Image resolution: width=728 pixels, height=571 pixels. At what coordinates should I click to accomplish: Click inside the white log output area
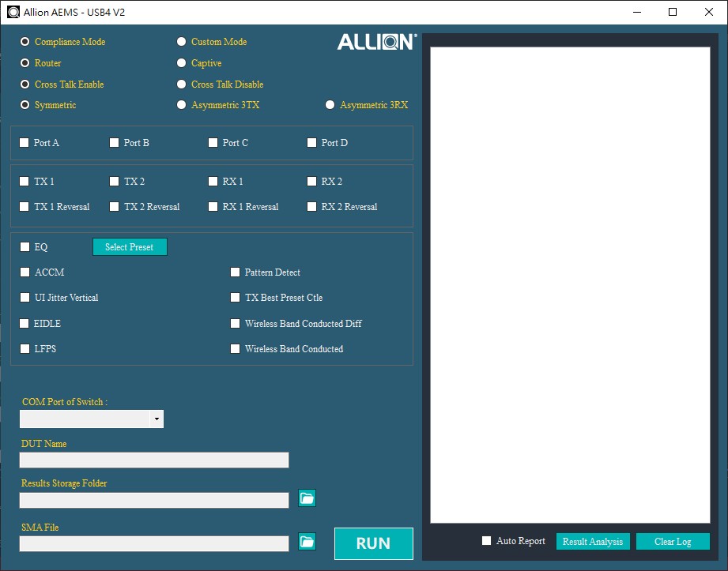click(x=570, y=285)
